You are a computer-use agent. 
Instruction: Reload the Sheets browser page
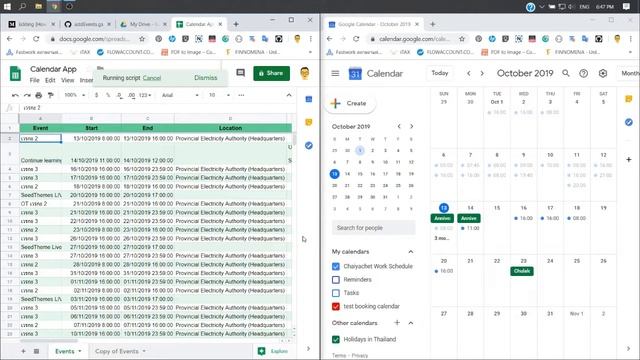tap(36, 39)
